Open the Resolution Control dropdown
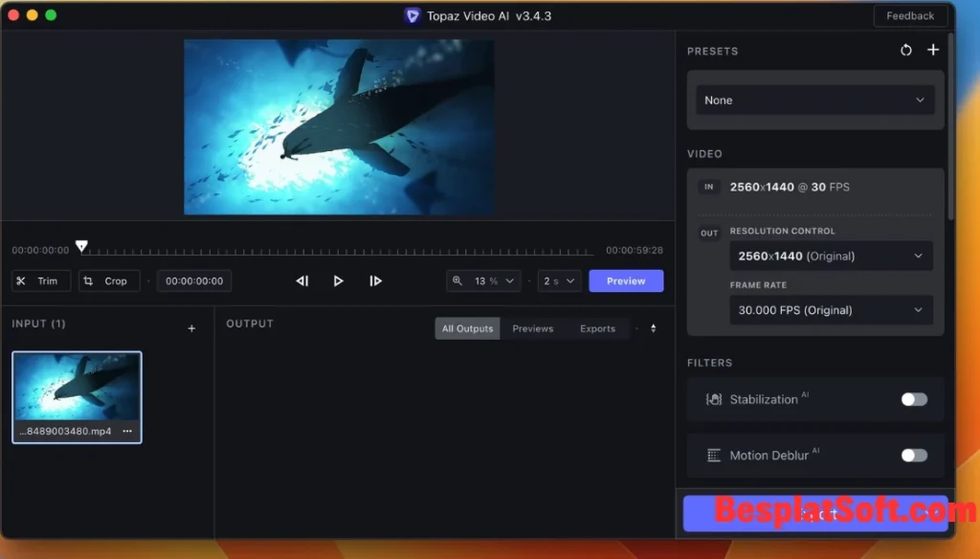 click(x=831, y=256)
